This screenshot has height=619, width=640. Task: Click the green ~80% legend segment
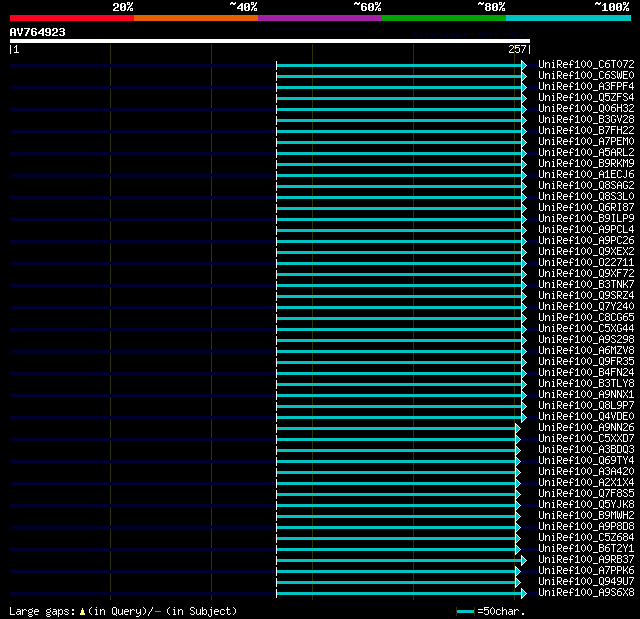(x=444, y=18)
